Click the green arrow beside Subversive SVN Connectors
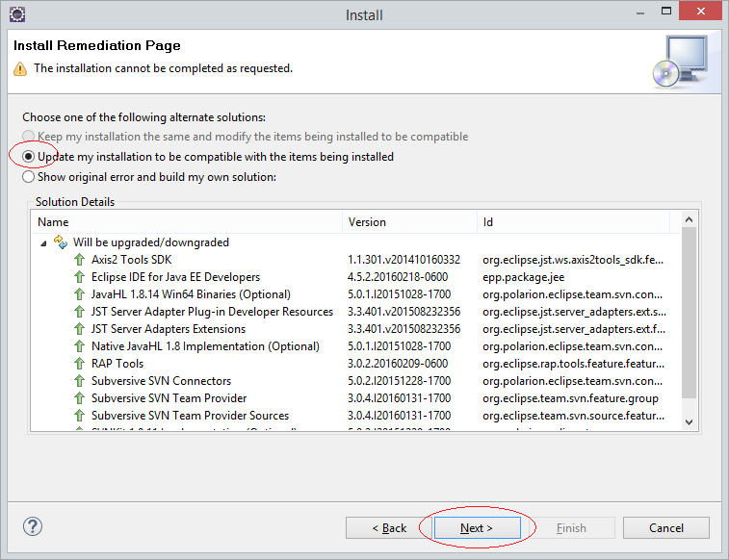729x560 pixels. [80, 381]
